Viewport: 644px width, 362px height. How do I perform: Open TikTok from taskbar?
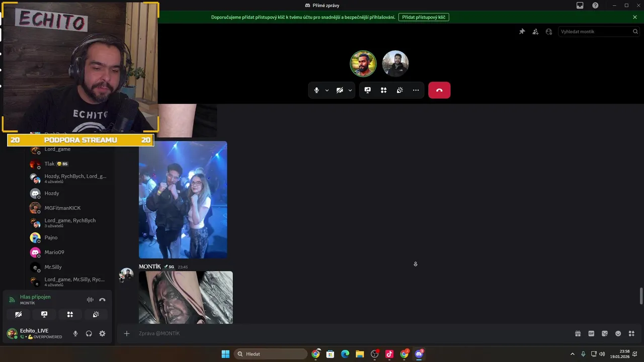pos(389,354)
